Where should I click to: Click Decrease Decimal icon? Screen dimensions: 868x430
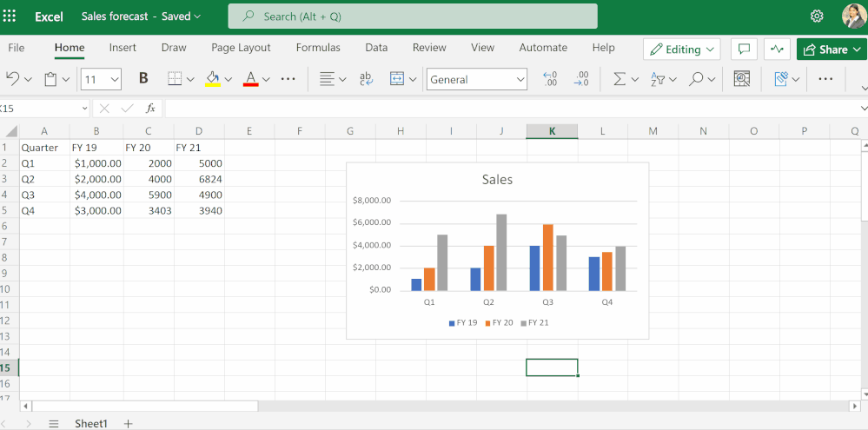581,79
